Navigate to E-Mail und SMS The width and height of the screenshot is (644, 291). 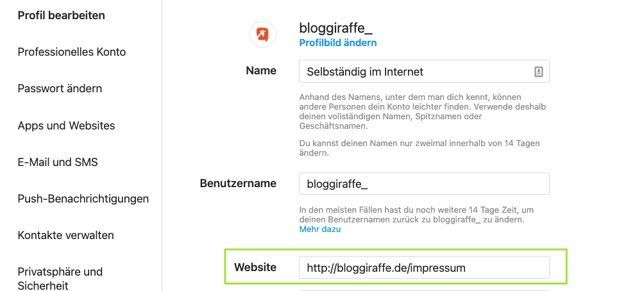point(58,162)
